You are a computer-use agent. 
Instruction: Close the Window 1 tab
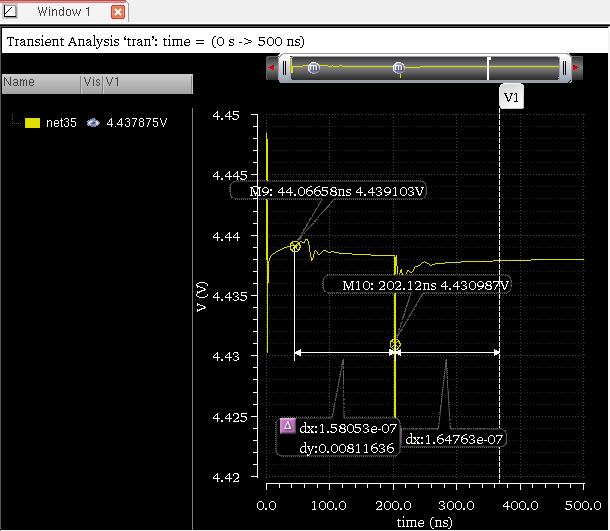117,13
